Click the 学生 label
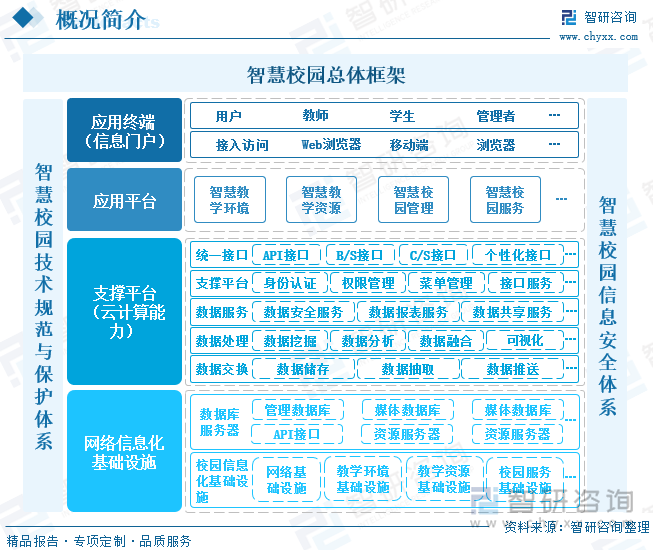 (x=402, y=116)
